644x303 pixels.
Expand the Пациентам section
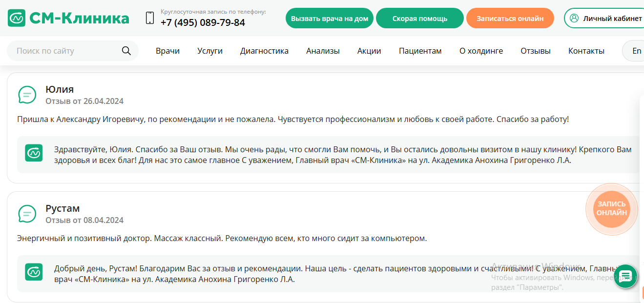420,50
